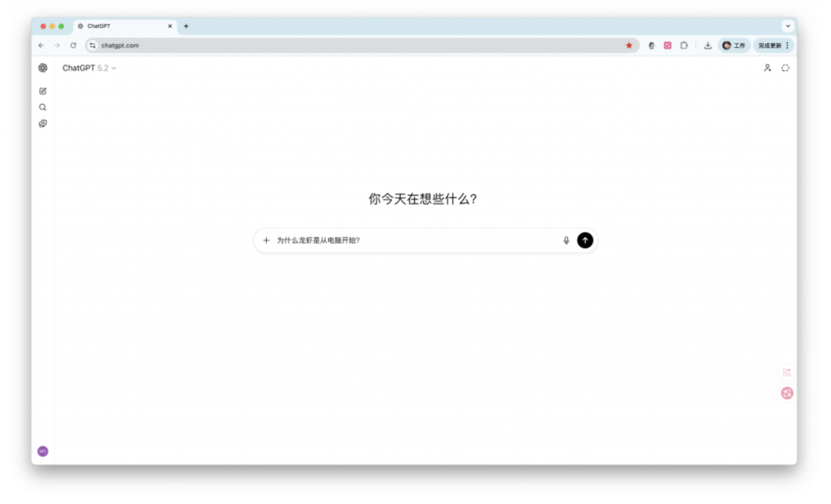
Task: Toggle the red bookmark star
Action: [629, 45]
